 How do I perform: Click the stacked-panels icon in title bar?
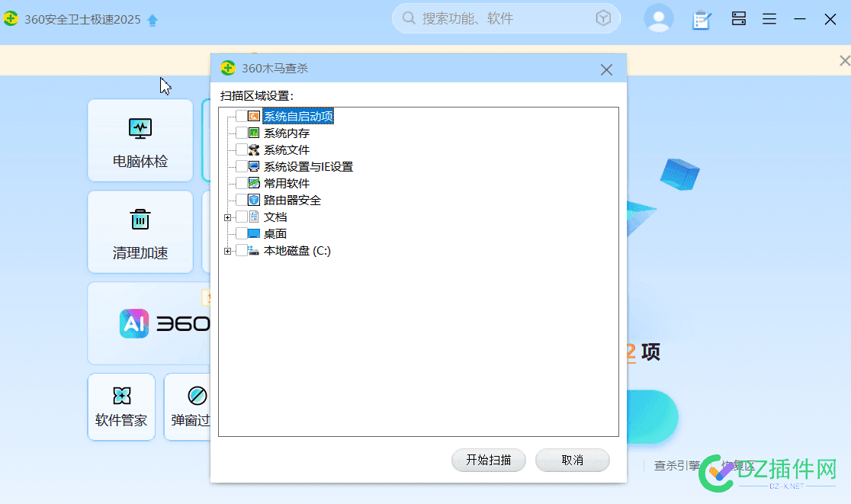(x=739, y=18)
